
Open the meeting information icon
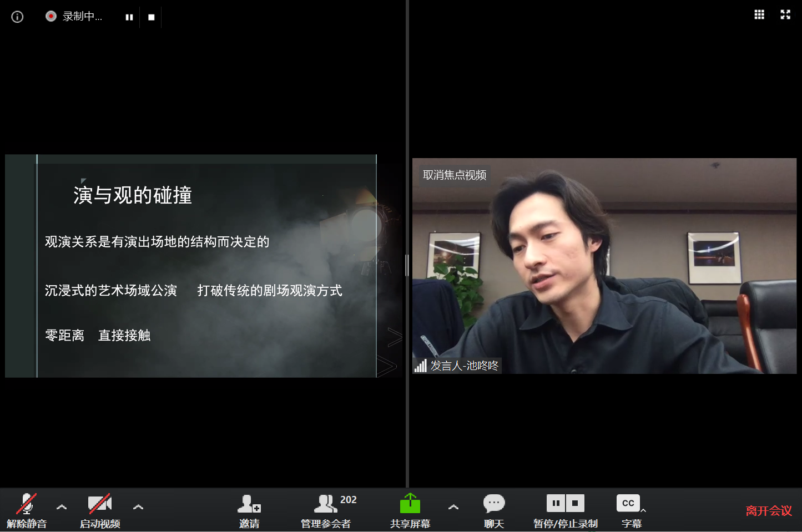[x=17, y=17]
